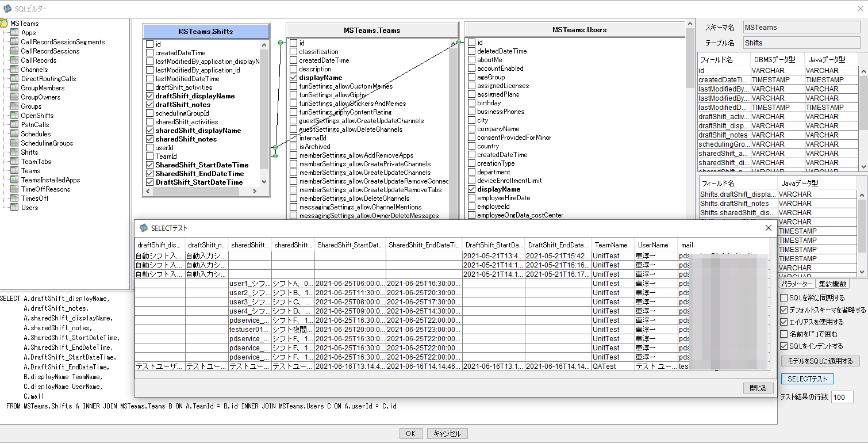Image resolution: width=868 pixels, height=443 pixels.
Task: Click the TimesOff table icon
Action: (14, 198)
